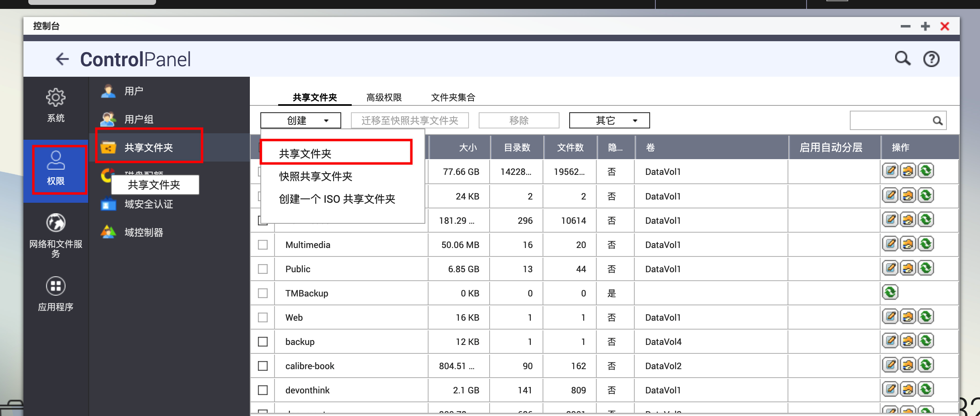The width and height of the screenshot is (980, 416).
Task: Edit properties of the devonthink folder
Action: click(x=890, y=389)
